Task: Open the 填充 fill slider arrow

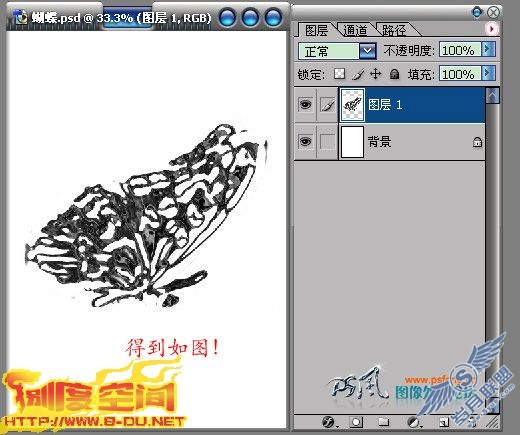Action: [488, 73]
